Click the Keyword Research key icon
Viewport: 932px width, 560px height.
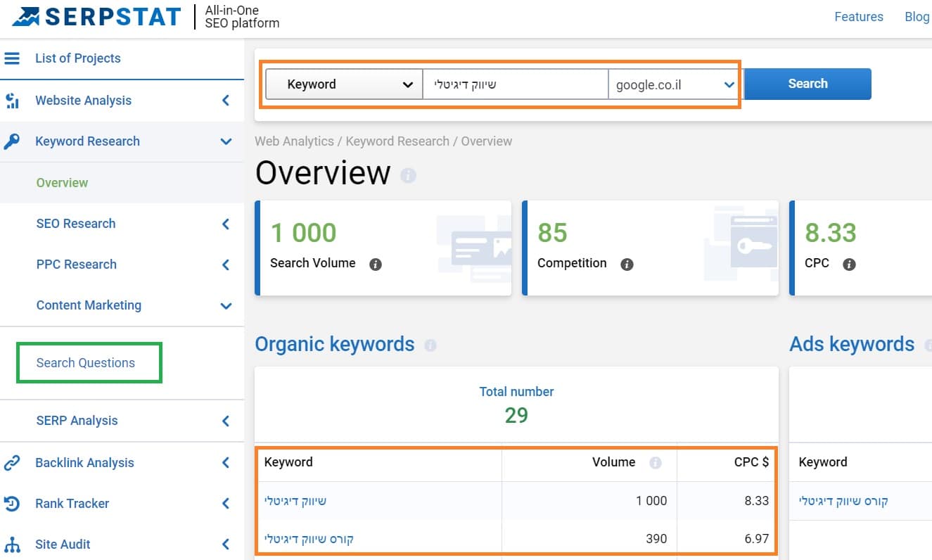tap(12, 141)
